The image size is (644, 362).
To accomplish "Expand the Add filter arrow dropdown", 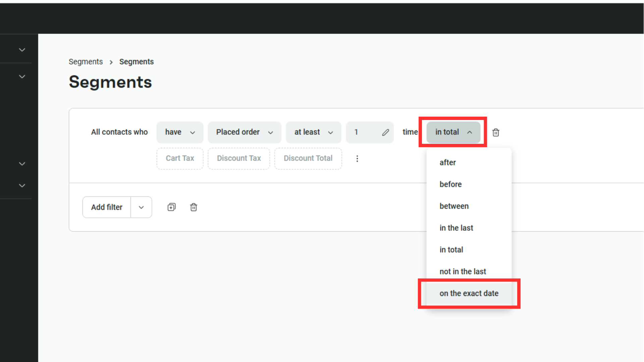I will [141, 207].
